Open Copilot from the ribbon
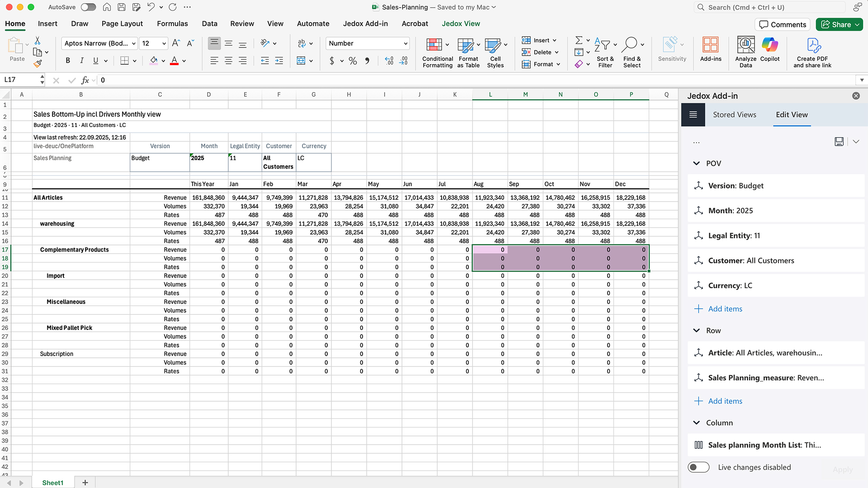The image size is (868, 488). [x=769, y=45]
